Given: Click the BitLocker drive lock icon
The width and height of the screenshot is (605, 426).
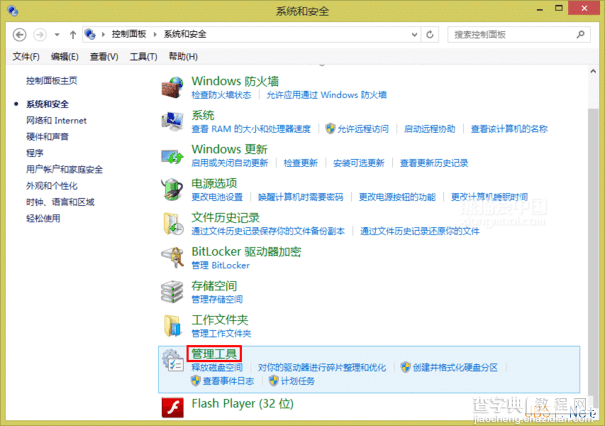Looking at the screenshot, I should pyautogui.click(x=173, y=257).
